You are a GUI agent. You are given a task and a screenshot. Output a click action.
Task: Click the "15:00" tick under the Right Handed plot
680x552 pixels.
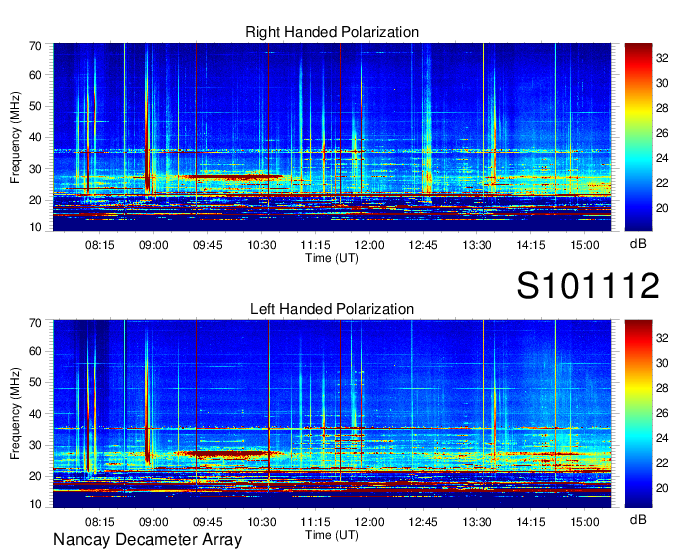pyautogui.click(x=585, y=245)
